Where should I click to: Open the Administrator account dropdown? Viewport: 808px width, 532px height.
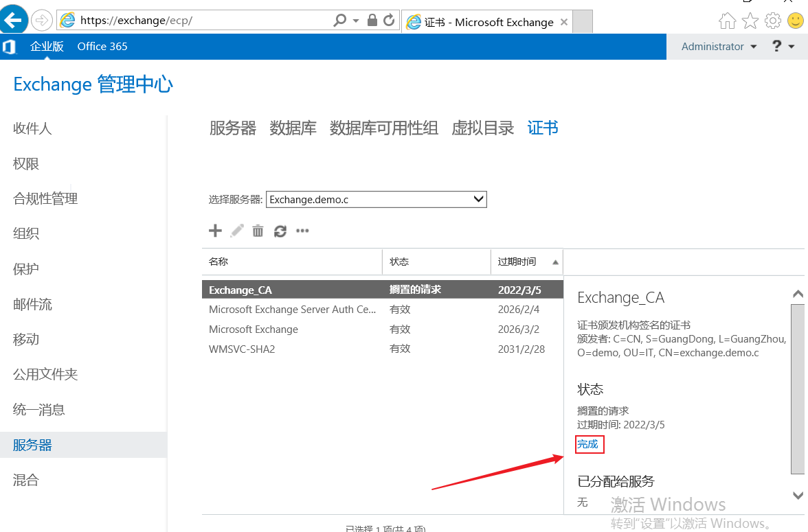click(x=719, y=47)
